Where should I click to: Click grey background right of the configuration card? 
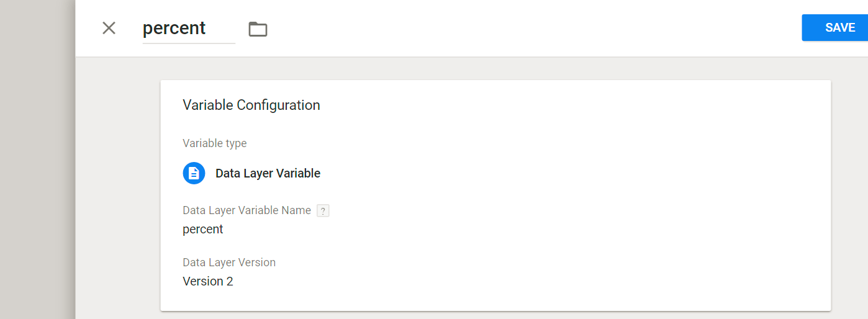(849, 186)
